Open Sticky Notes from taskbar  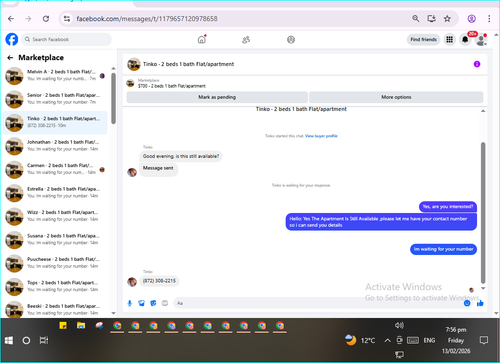[x=63, y=326]
